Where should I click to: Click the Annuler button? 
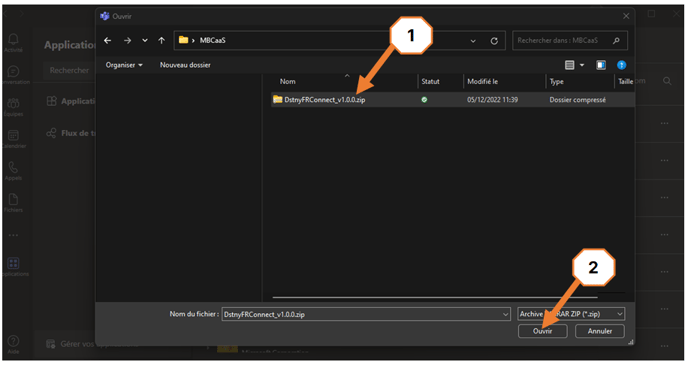(x=600, y=331)
